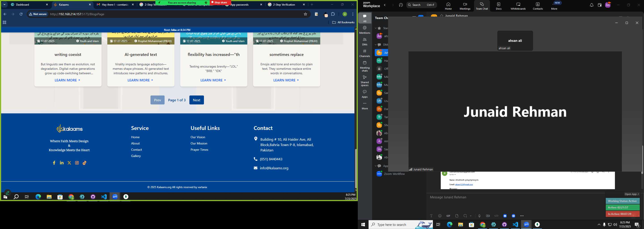Open the Gallery footer link
644x229 pixels.
pos(136,156)
